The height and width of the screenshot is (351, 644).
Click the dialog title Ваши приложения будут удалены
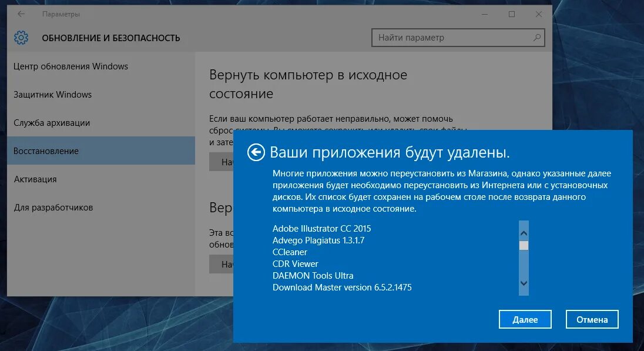click(390, 152)
